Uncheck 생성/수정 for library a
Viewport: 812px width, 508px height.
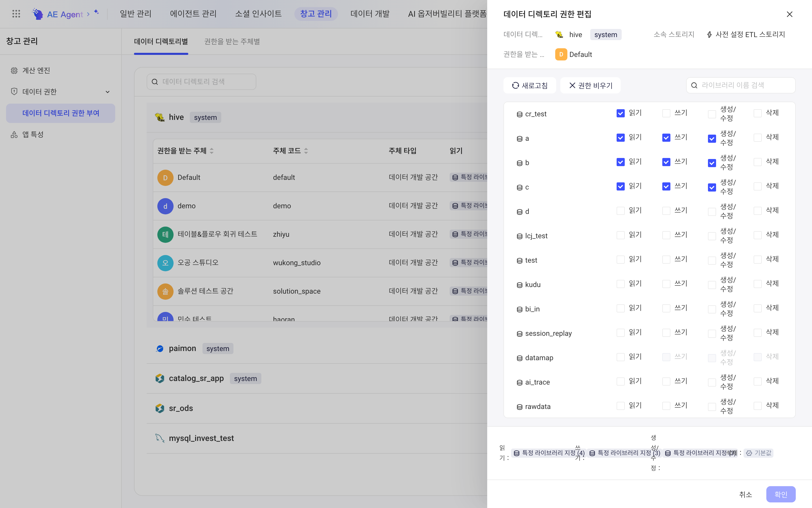pyautogui.click(x=712, y=138)
